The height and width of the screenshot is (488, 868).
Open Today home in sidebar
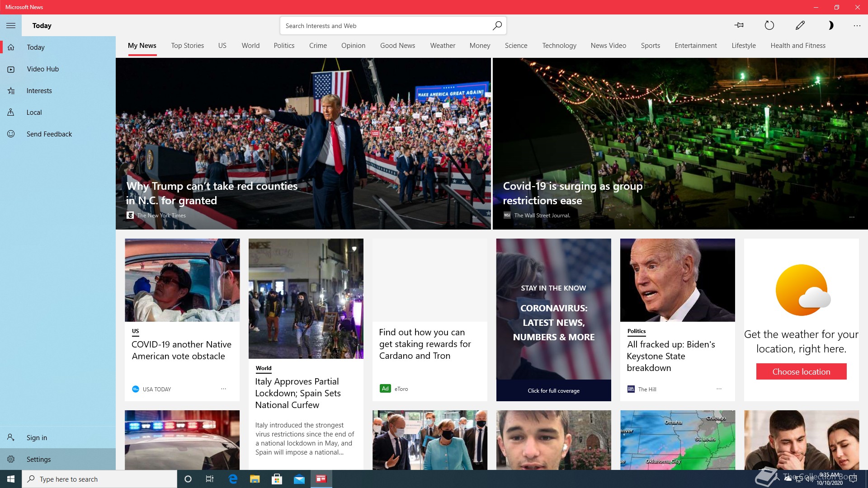click(x=58, y=47)
